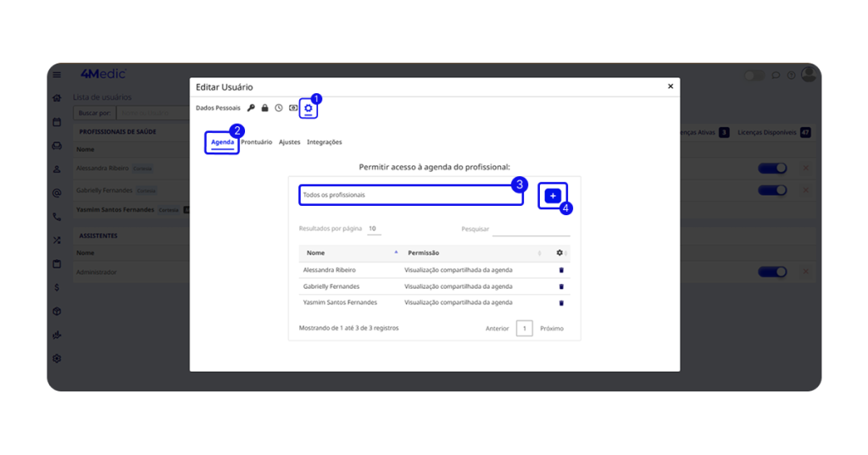Click trash icon for Yasmim Santos Fernandes
Viewport: 868px width, 455px height.
(561, 302)
